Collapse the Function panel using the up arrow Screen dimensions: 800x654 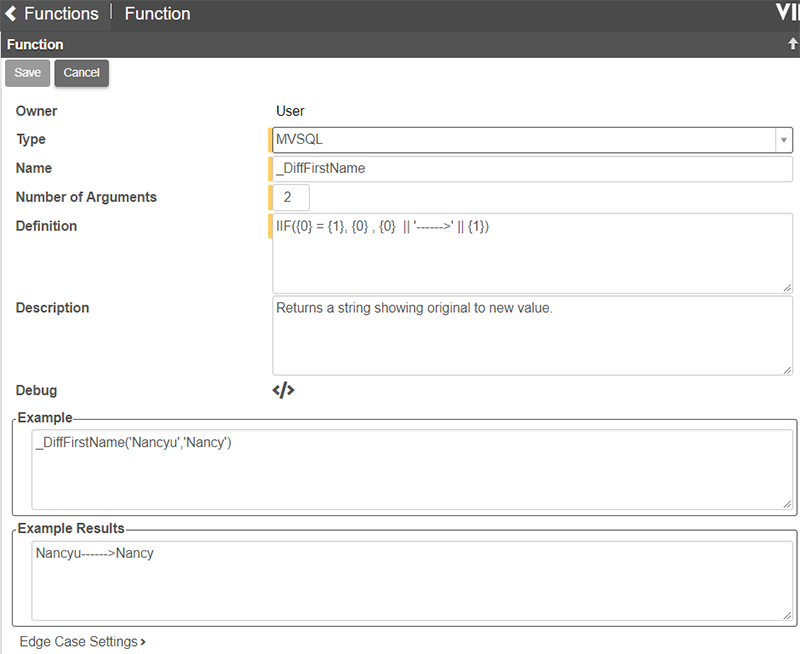point(792,44)
